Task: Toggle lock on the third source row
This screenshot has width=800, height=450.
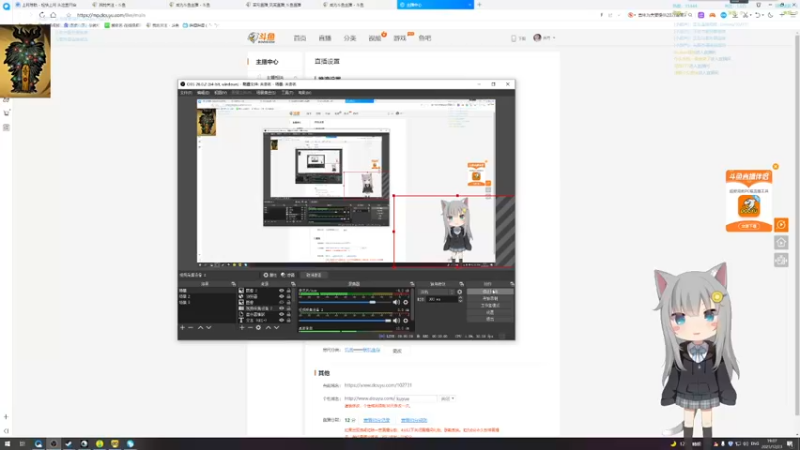Action: pyautogui.click(x=288, y=303)
